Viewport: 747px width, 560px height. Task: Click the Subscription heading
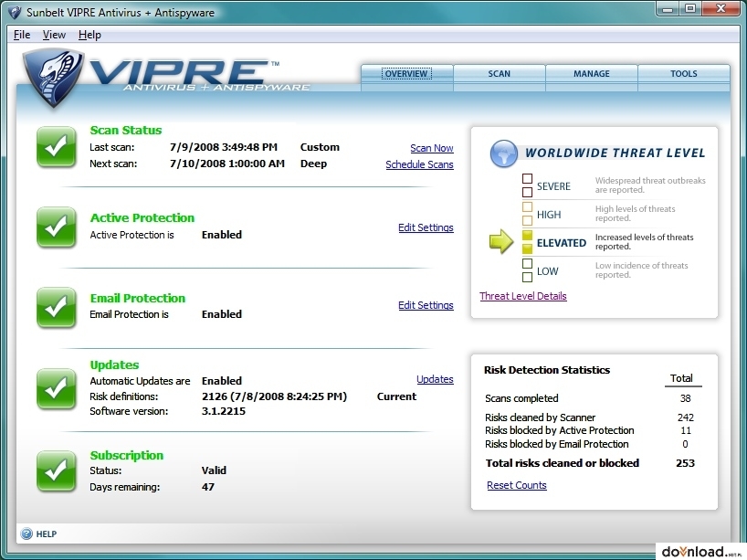click(126, 456)
